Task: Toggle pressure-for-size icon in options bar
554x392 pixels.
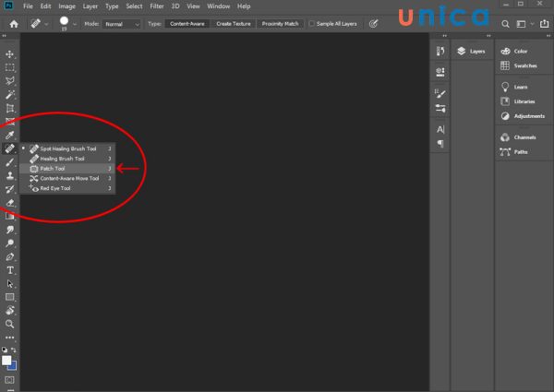Action: click(x=373, y=24)
